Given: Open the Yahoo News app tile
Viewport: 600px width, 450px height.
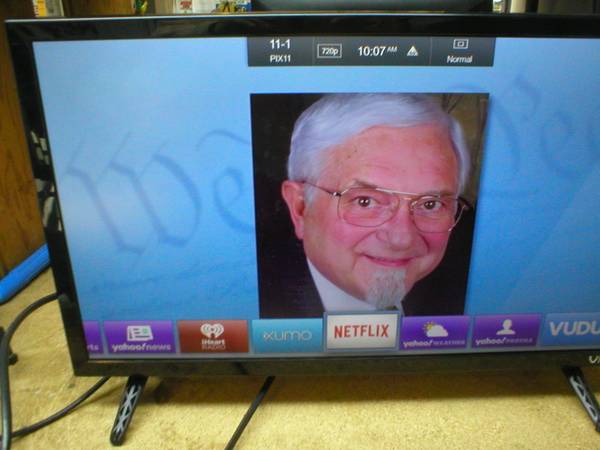Looking at the screenshot, I should [139, 337].
